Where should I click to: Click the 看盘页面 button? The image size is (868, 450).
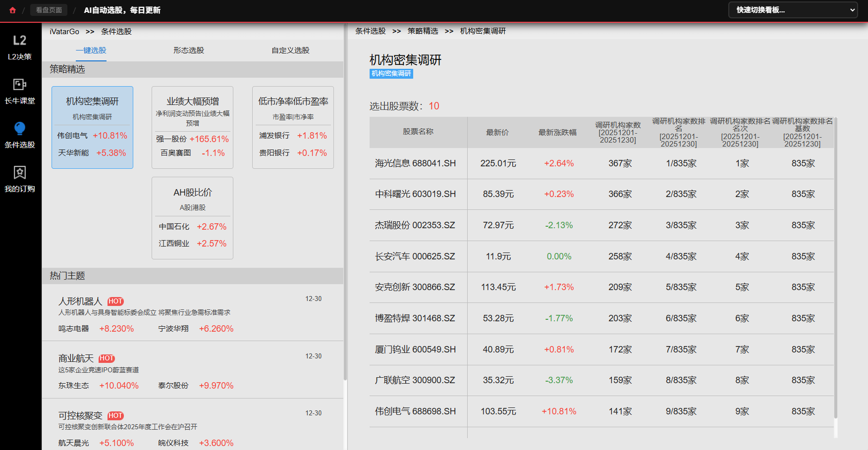tap(49, 10)
